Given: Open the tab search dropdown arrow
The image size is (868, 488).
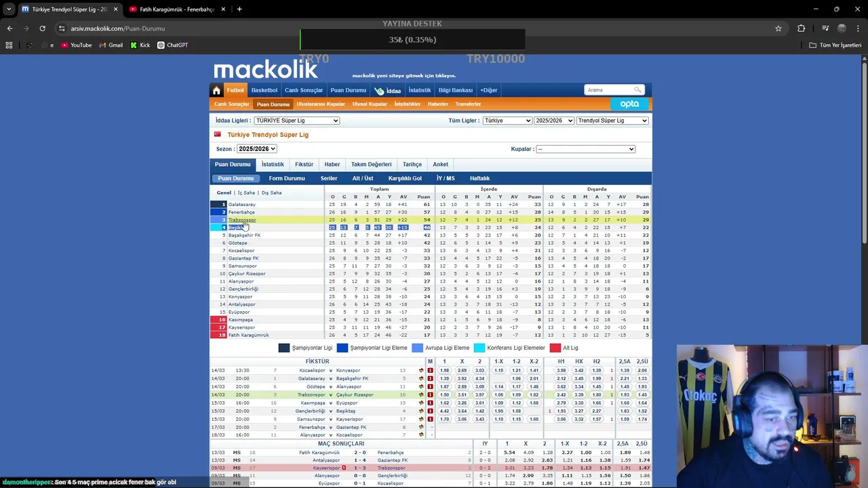Looking at the screenshot, I should (9, 9).
